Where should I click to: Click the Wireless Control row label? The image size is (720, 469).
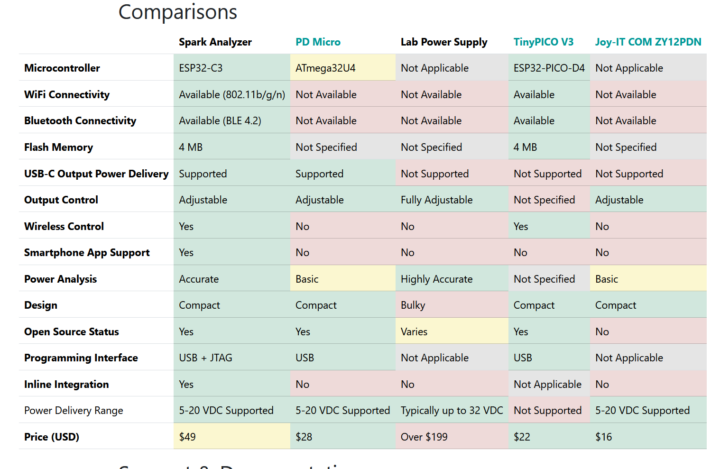click(64, 226)
